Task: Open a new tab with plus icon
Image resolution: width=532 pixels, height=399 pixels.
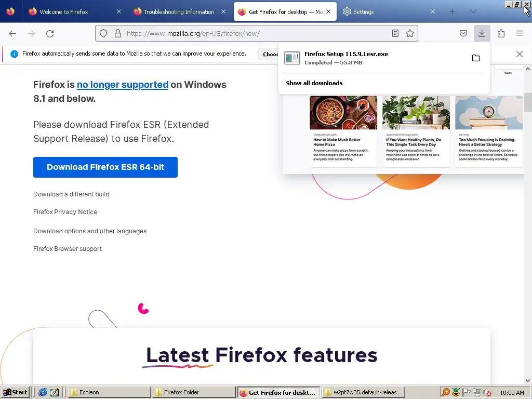Action: tap(452, 11)
